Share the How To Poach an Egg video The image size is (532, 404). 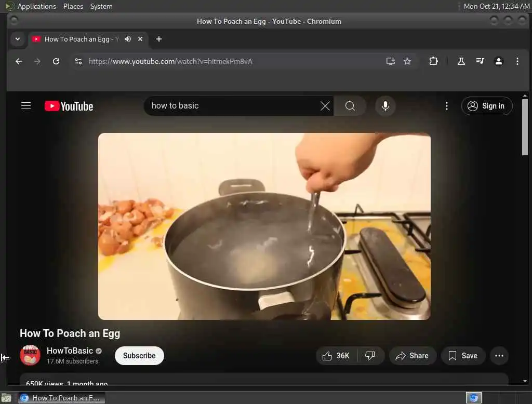(412, 356)
